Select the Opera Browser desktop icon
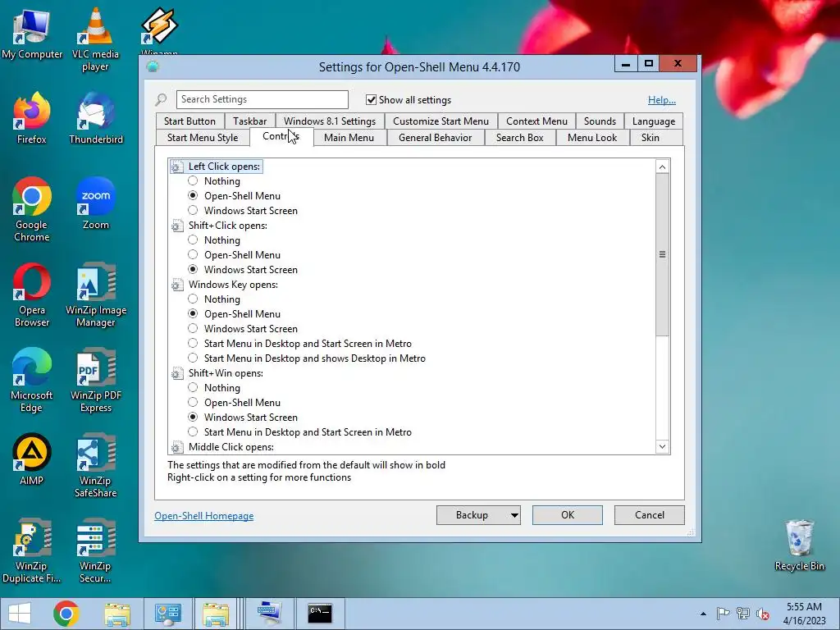 coord(32,294)
